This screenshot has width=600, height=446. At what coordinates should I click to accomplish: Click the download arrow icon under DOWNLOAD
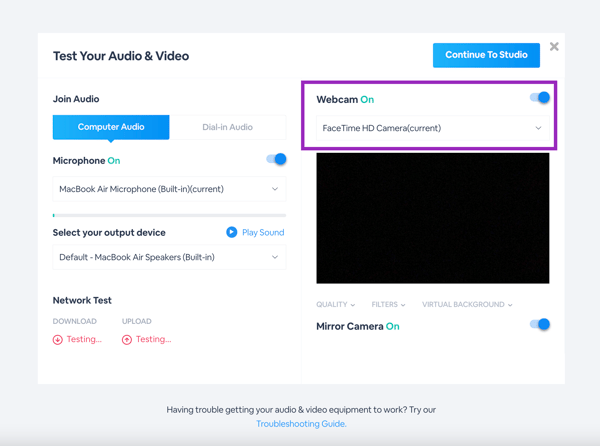pos(58,340)
